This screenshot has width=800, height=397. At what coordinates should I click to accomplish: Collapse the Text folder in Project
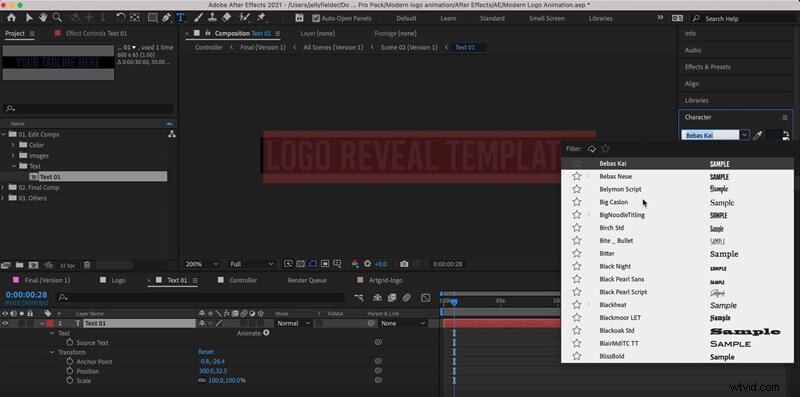(x=13, y=166)
